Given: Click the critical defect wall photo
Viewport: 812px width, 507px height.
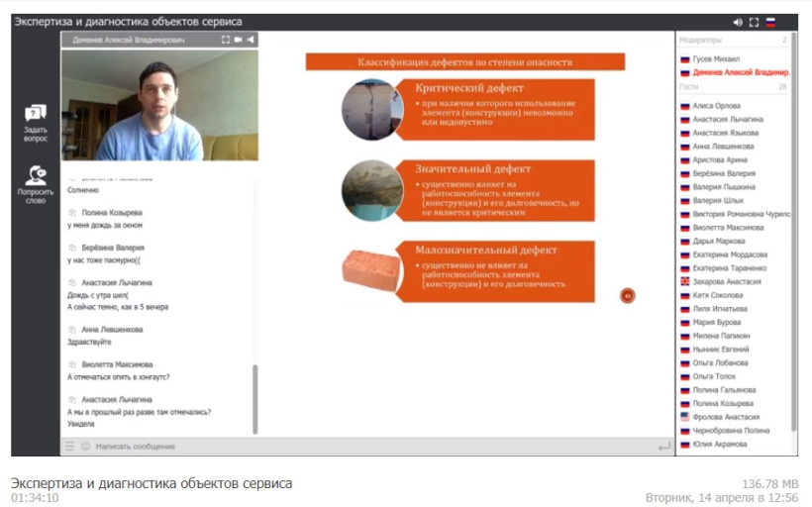Looking at the screenshot, I should tap(372, 110).
